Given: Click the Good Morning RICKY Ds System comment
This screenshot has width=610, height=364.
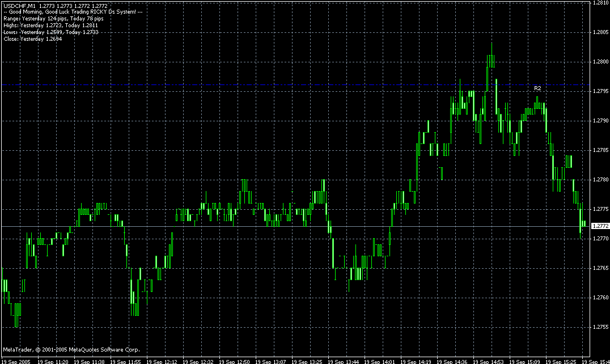Looking at the screenshot, I should pyautogui.click(x=73, y=12).
